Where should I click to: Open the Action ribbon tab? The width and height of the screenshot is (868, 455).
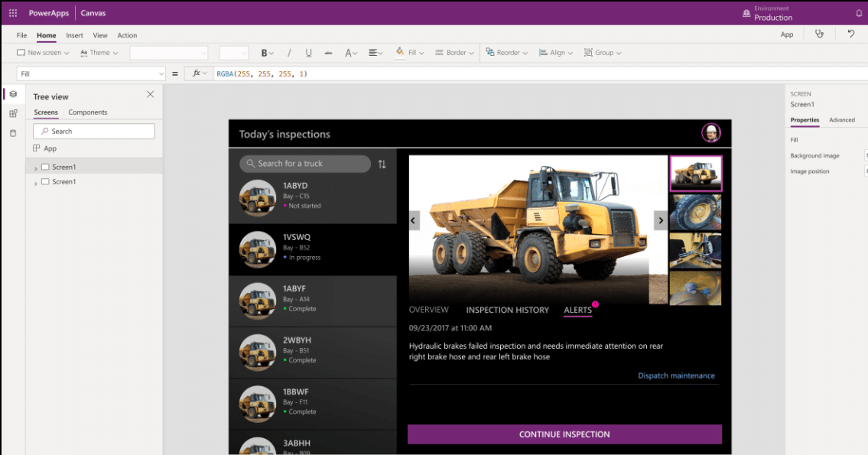(x=127, y=35)
